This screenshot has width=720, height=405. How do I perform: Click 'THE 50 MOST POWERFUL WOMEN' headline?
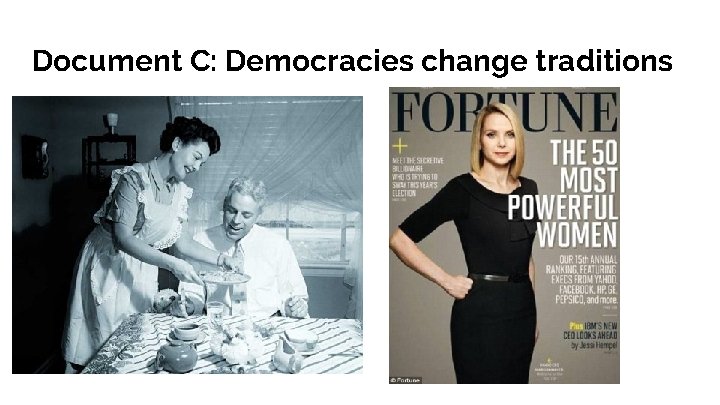[562, 193]
